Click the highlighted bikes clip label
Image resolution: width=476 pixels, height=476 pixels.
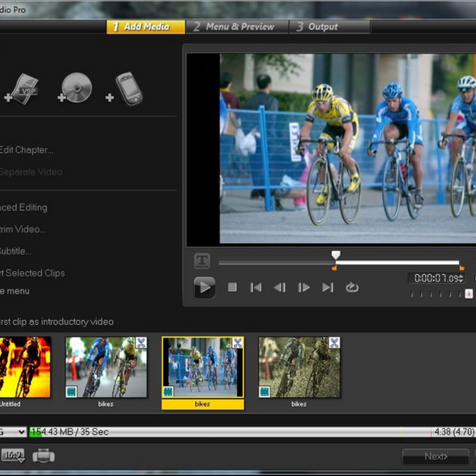tap(203, 404)
